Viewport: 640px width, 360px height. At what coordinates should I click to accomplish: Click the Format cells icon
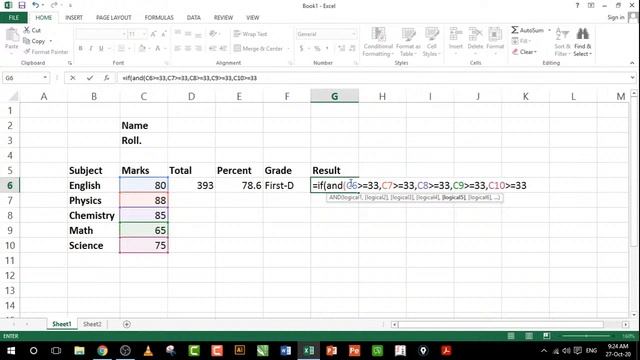tap(495, 35)
